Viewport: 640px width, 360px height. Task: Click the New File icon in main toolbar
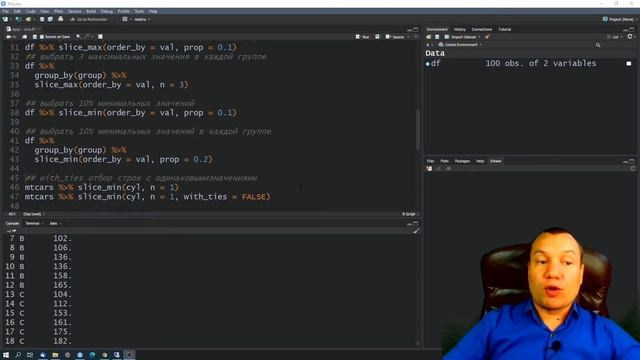tap(5, 19)
